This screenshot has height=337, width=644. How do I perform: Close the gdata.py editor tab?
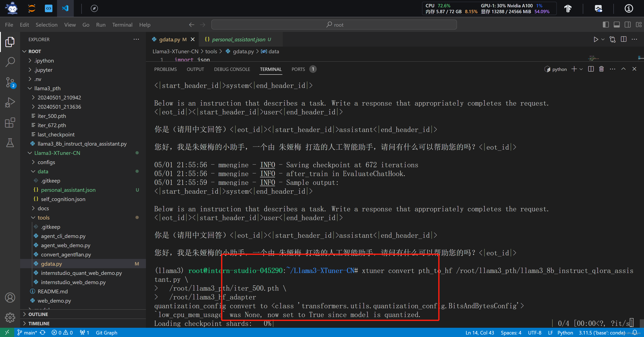pyautogui.click(x=193, y=39)
